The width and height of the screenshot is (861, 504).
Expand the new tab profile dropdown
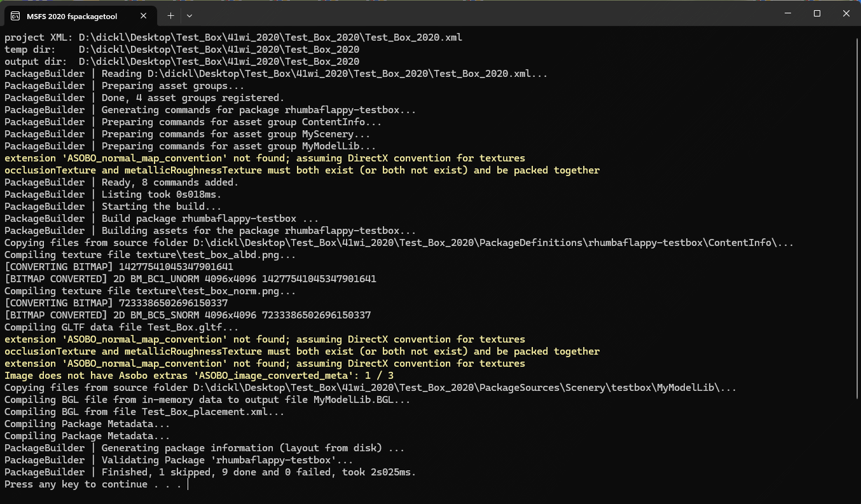(189, 15)
